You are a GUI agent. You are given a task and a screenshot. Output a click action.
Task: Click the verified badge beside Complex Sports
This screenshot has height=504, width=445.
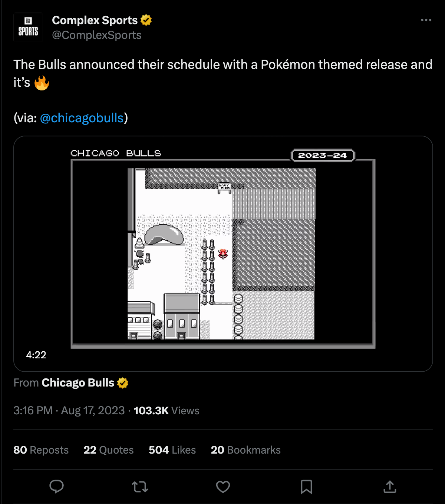click(x=146, y=20)
